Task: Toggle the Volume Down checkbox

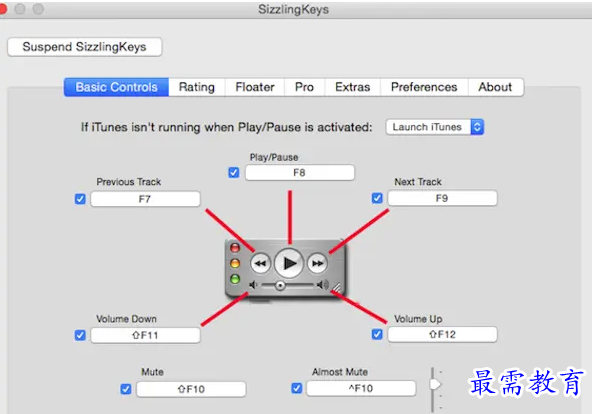Action: coord(80,335)
